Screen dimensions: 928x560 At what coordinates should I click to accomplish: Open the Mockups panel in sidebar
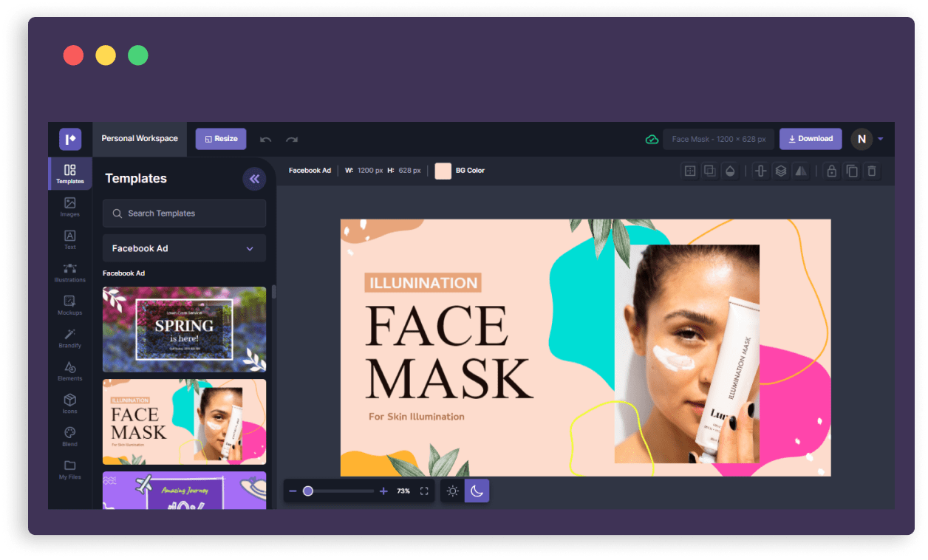[69, 304]
